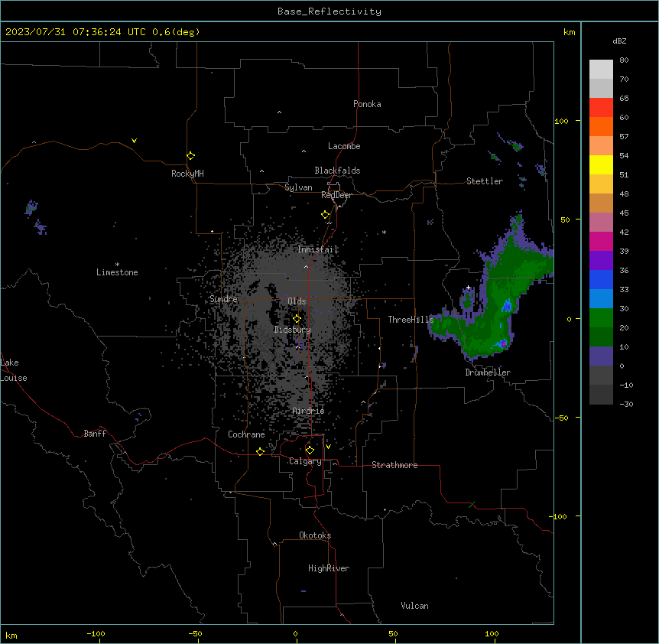Screen dimensions: 659x644
Task: Click the yellow V marker east of Calgary
Action: pyautogui.click(x=328, y=447)
